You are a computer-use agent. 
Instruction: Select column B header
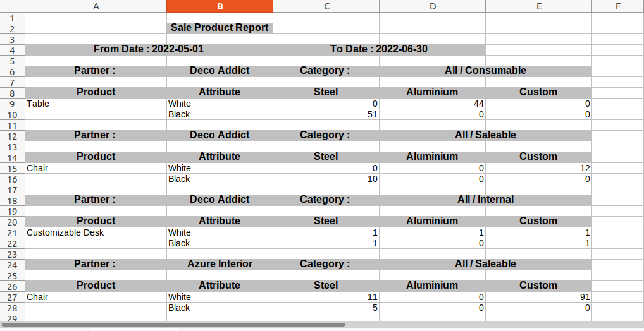pyautogui.click(x=220, y=6)
